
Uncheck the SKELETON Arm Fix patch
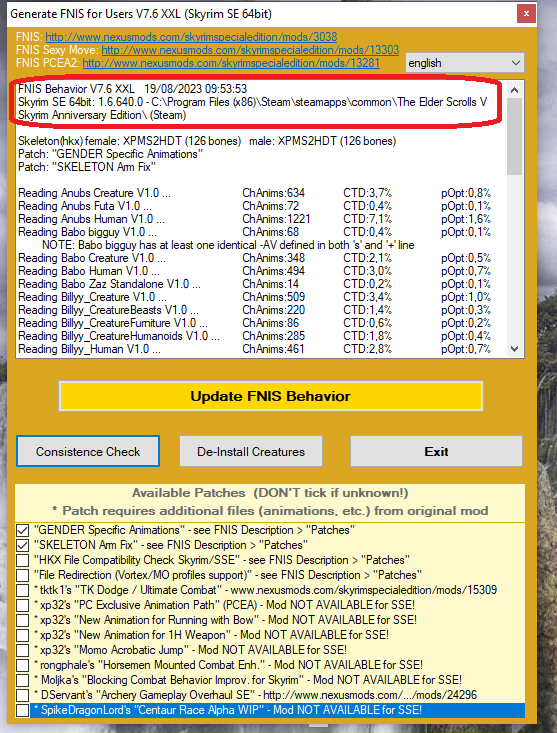(22, 545)
